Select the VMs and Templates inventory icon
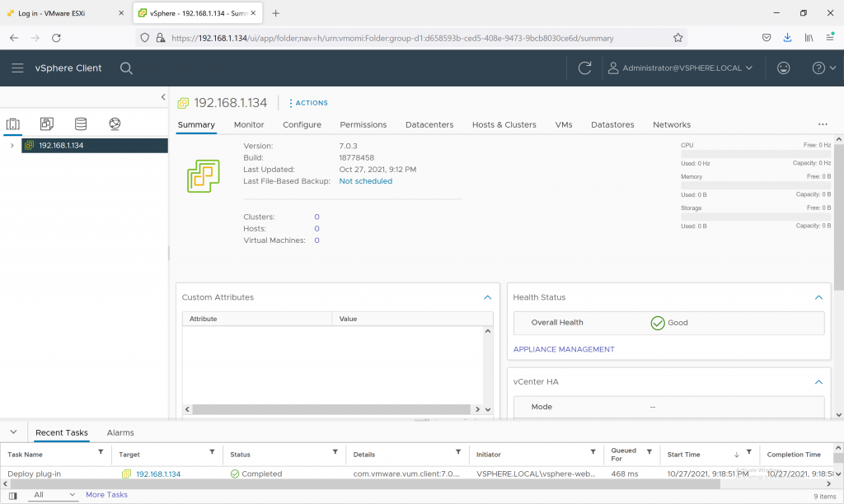The image size is (844, 504). coord(47,124)
